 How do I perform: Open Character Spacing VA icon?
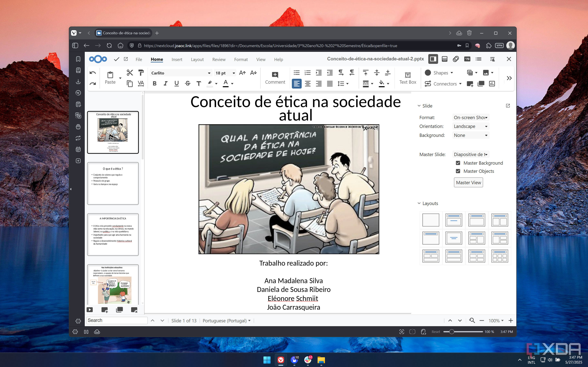141,84
